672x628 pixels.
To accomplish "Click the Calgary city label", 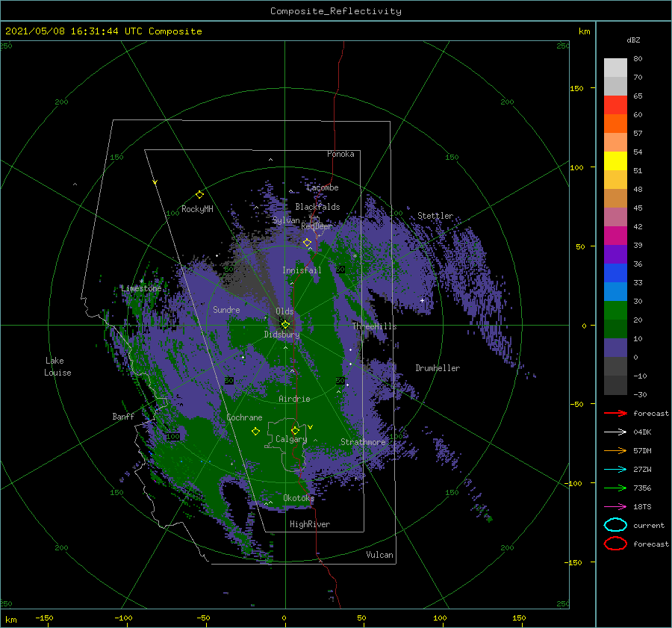I will [x=291, y=439].
